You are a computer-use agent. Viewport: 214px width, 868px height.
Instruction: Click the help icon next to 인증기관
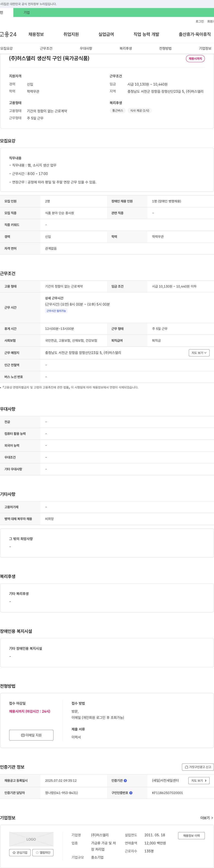click(x=125, y=781)
